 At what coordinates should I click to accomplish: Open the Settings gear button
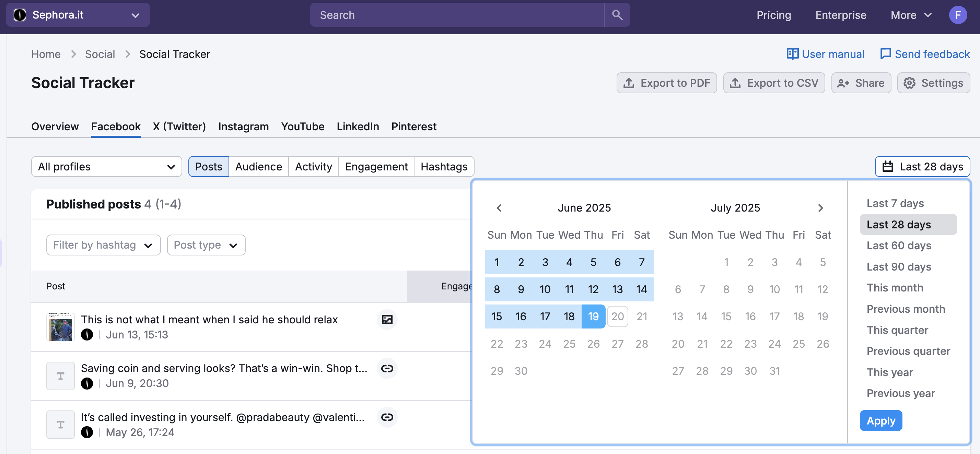933,83
